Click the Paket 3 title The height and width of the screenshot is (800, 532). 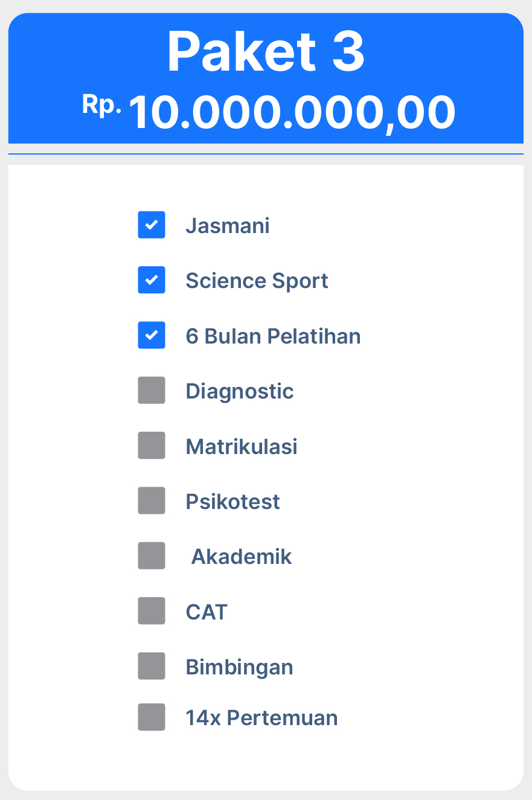click(x=266, y=51)
